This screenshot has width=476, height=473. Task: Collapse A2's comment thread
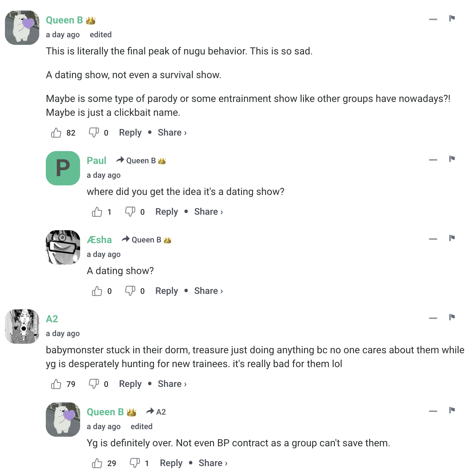(x=433, y=318)
